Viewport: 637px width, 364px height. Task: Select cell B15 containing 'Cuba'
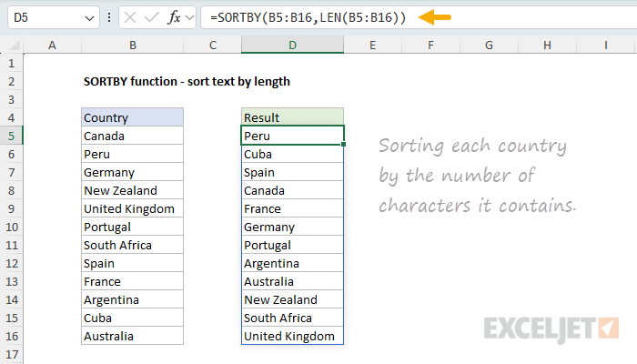(x=133, y=318)
